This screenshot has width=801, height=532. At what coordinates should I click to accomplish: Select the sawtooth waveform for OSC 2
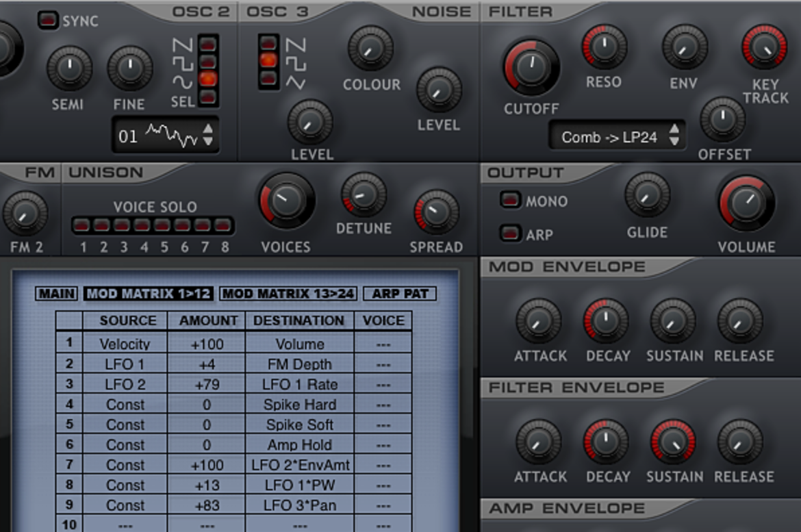coord(208,45)
